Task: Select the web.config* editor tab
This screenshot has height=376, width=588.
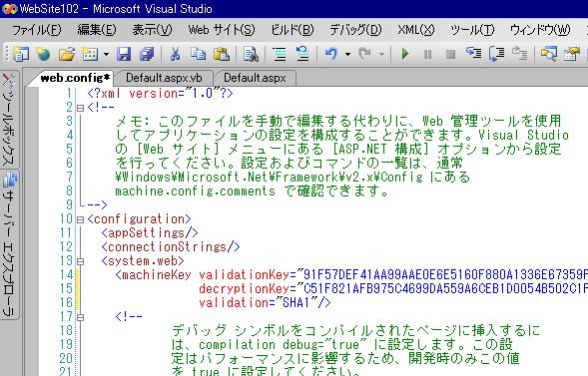Action: 75,78
